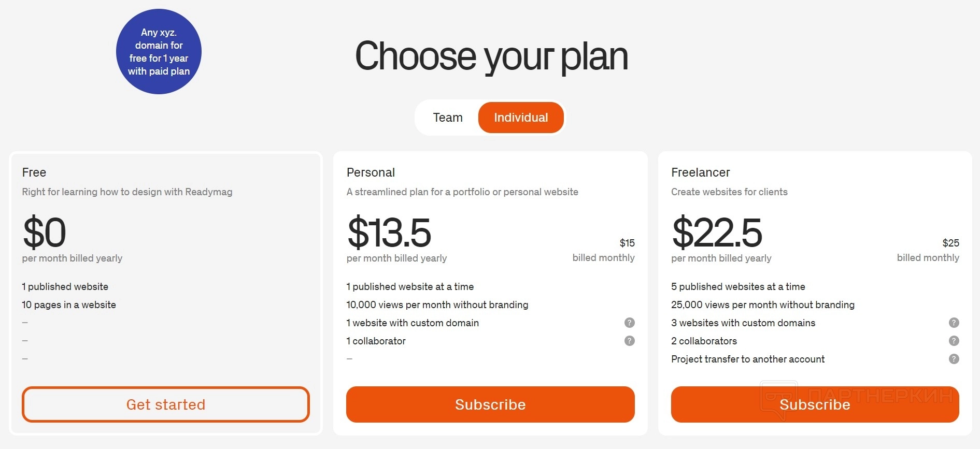Click "Project transfer to another account" text
980x449 pixels.
click(x=747, y=359)
